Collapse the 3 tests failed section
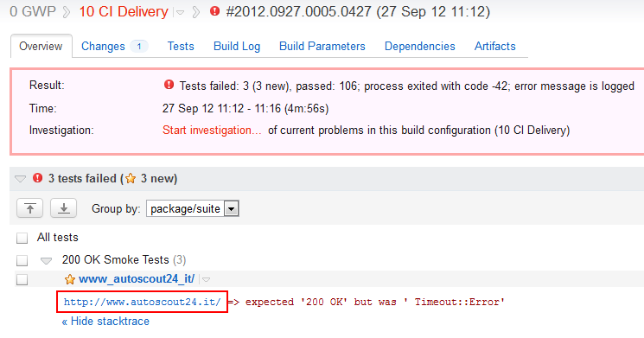Image resolution: width=644 pixels, height=338 pixels. pos(20,179)
